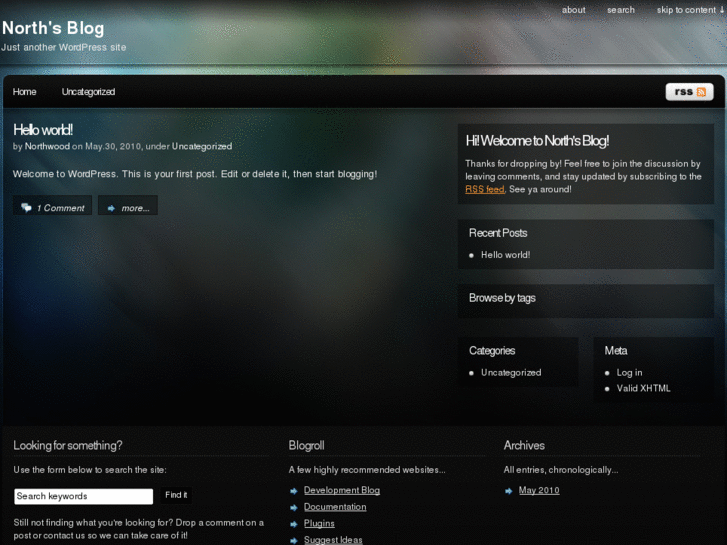
Task: Click the arrow icon next to Plugins
Action: point(293,524)
